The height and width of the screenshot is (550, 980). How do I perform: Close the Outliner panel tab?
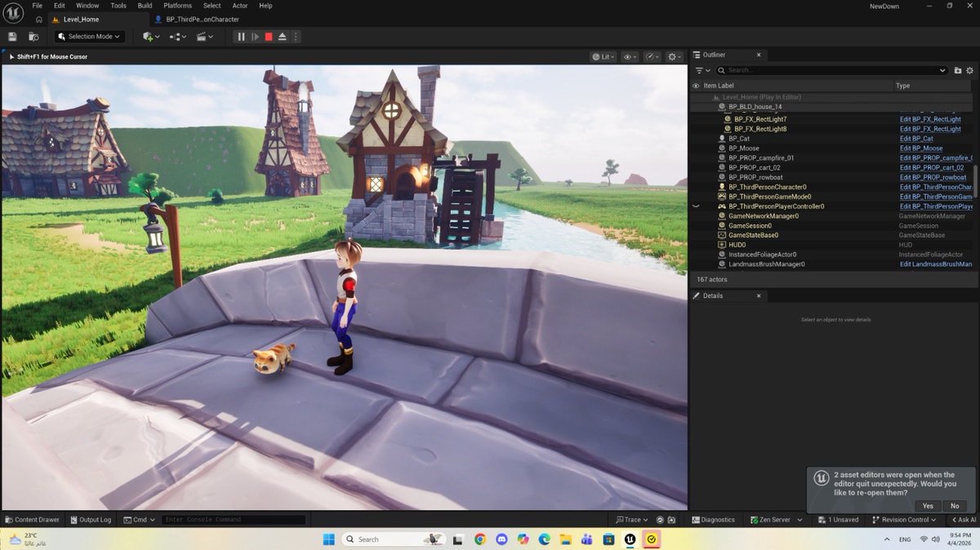pos(758,55)
